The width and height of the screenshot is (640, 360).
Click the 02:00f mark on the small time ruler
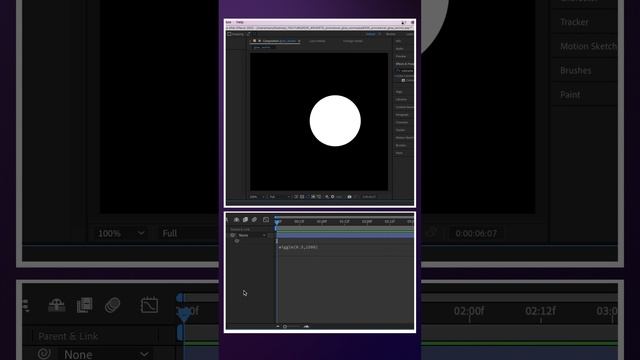(x=367, y=222)
